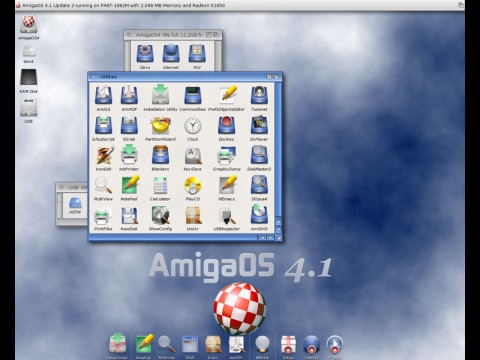Open Shell from the dock
The height and width of the screenshot is (360, 480).
[190, 344]
